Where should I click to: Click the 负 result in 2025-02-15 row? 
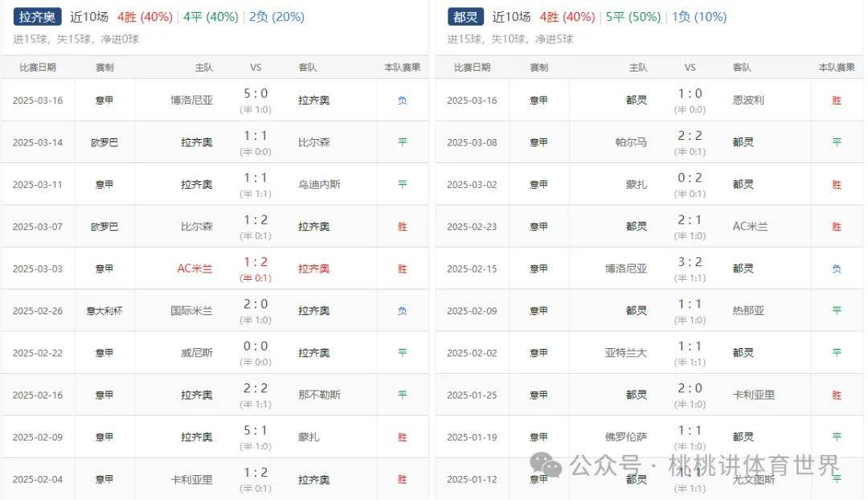click(837, 268)
